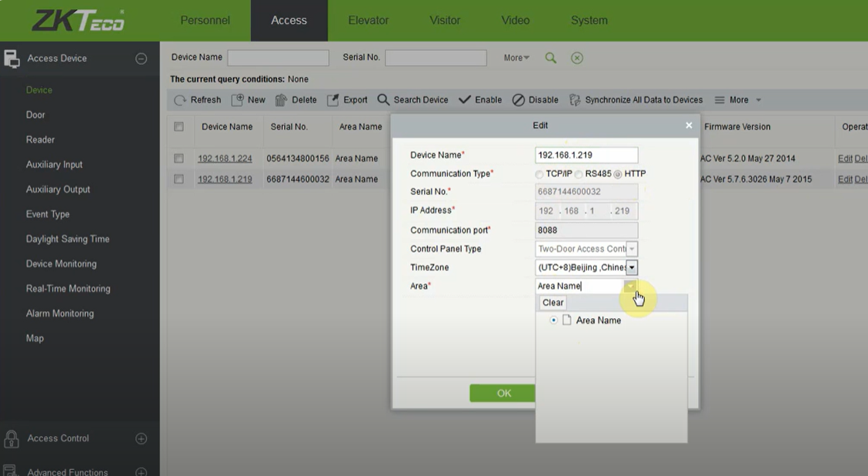Select Area Name radio in area tree
The image size is (868, 476).
pyautogui.click(x=553, y=320)
